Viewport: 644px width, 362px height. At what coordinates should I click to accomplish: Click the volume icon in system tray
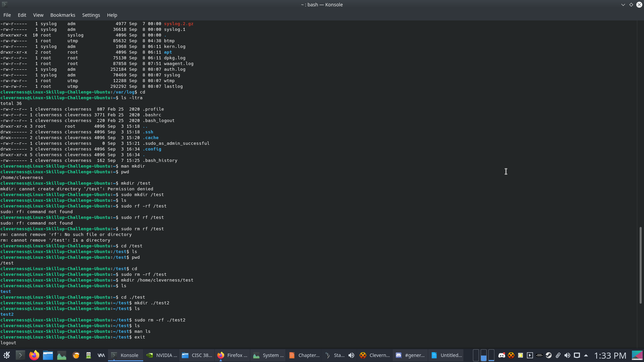point(567,355)
